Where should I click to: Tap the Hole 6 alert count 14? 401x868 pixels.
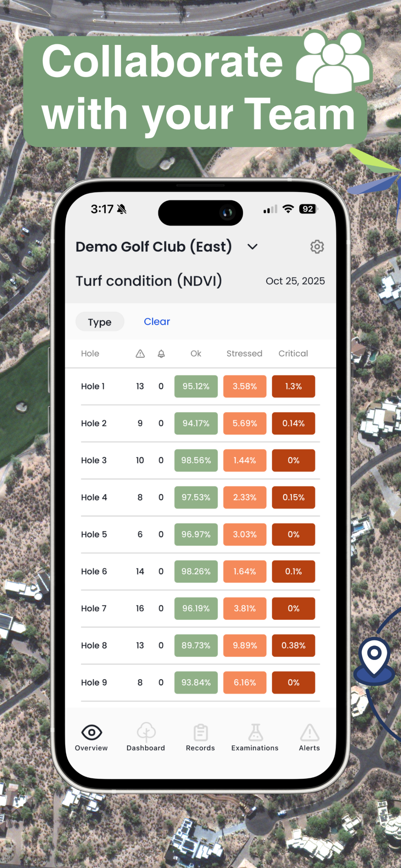(140, 572)
